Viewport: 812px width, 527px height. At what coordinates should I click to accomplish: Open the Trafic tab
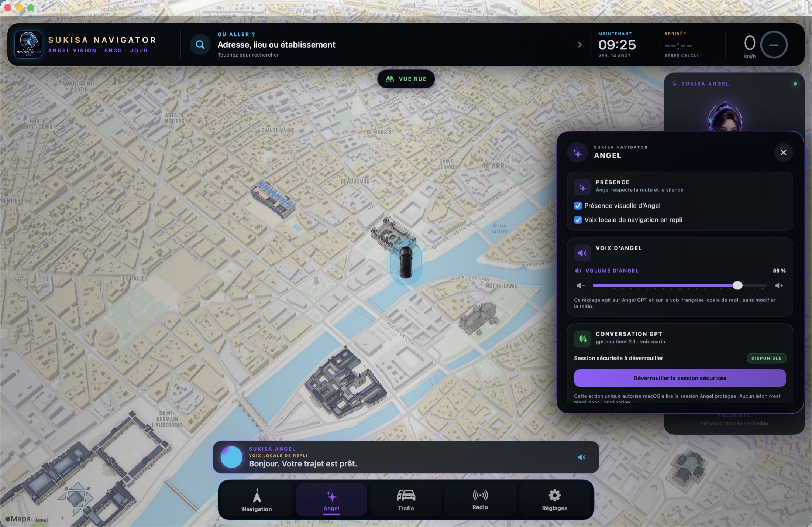pos(406,500)
